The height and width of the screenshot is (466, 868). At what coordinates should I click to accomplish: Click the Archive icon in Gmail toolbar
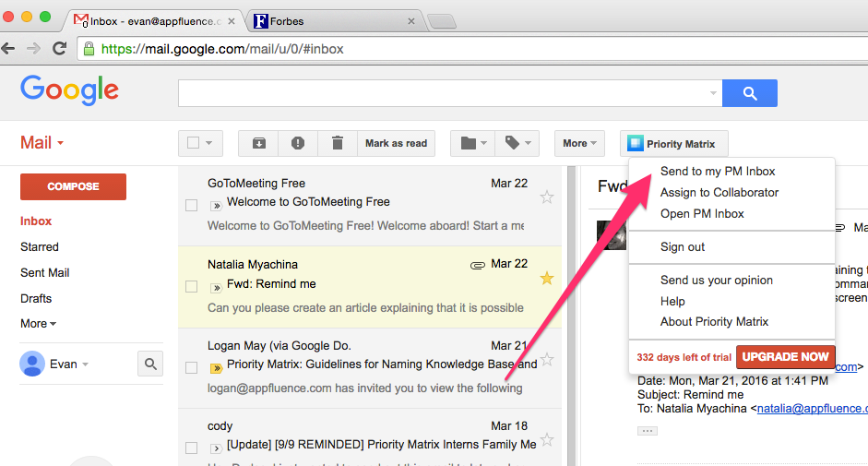point(258,144)
